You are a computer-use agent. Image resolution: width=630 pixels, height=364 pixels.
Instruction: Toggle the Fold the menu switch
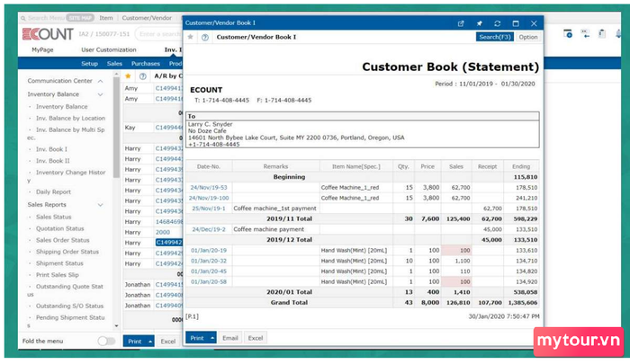pos(106,341)
